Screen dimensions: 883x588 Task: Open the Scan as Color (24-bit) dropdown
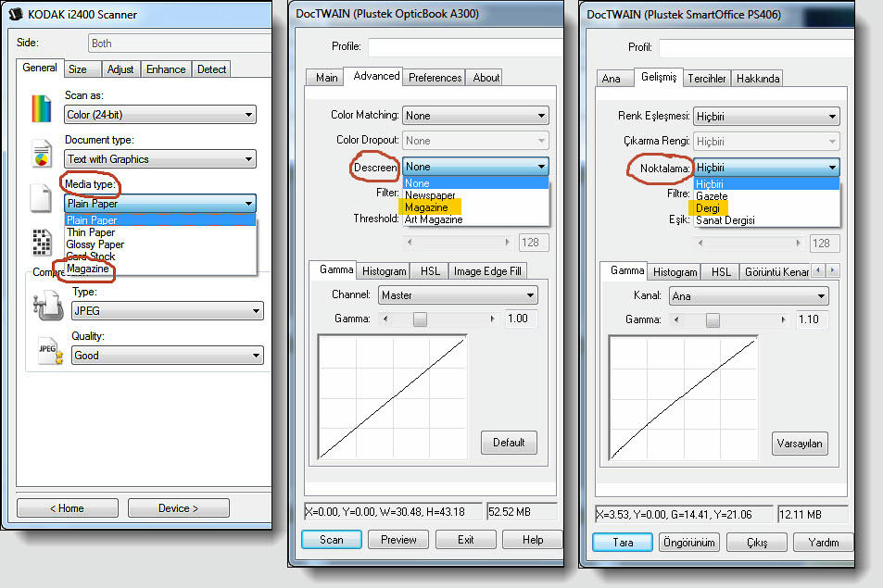click(159, 115)
